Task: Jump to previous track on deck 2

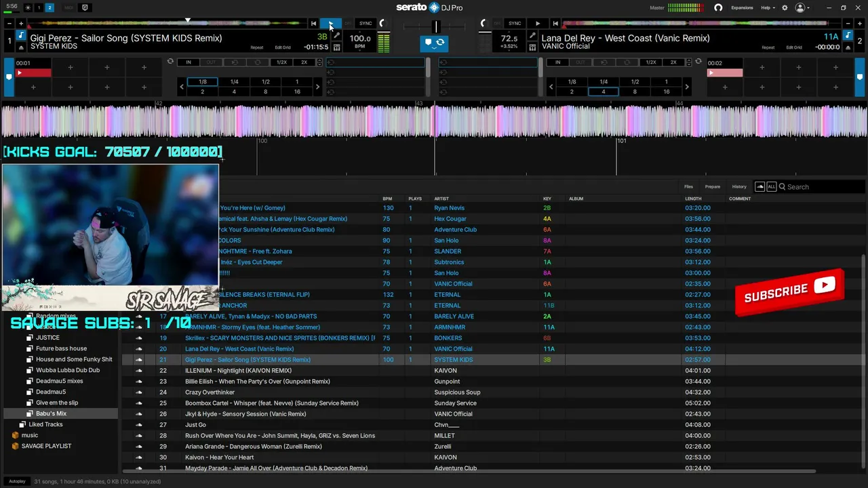Action: click(555, 24)
